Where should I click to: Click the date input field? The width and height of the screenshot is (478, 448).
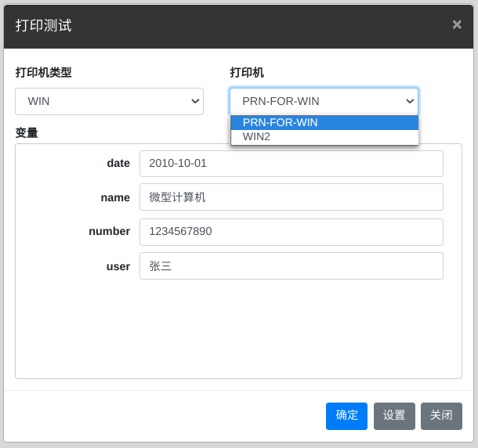[x=291, y=164]
